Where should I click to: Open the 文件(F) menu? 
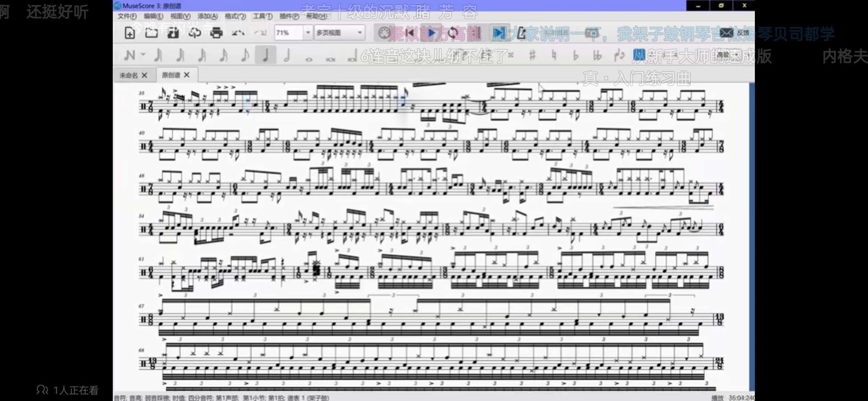point(127,16)
